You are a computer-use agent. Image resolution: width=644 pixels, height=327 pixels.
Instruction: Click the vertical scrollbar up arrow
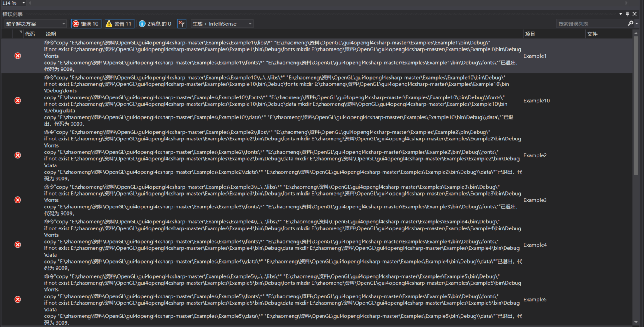pos(636,34)
